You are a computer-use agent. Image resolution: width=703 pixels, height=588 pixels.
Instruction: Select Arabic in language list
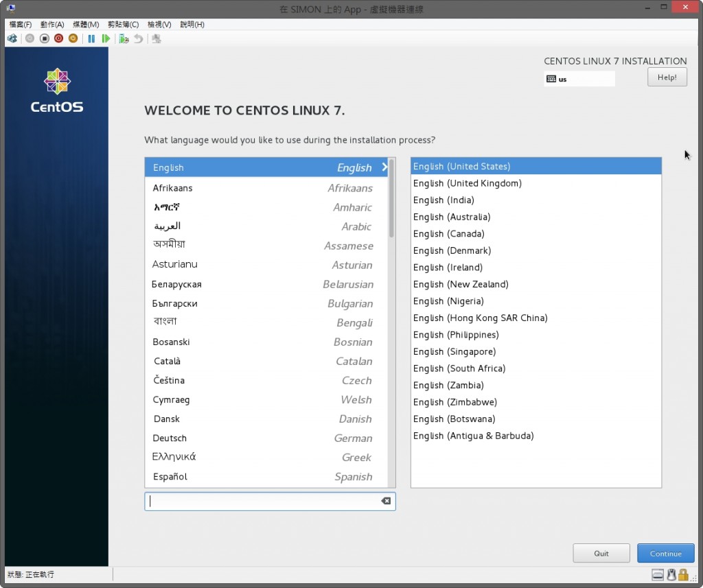pyautogui.click(x=266, y=226)
